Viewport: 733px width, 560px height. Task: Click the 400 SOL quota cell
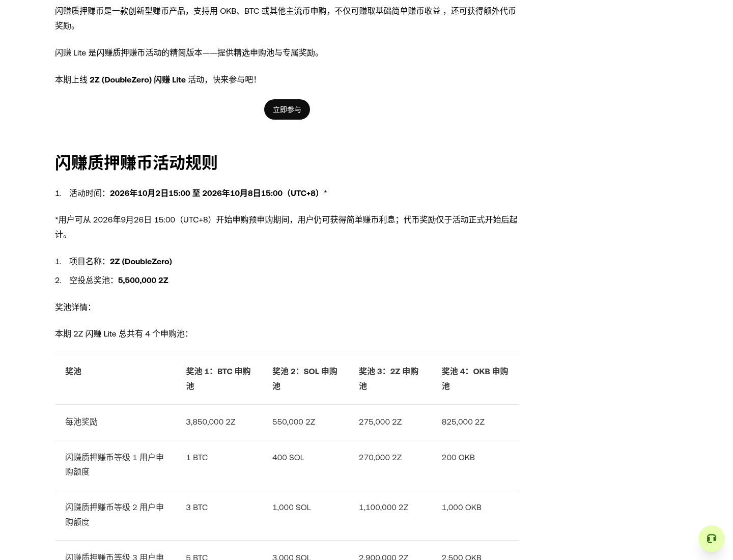[288, 457]
